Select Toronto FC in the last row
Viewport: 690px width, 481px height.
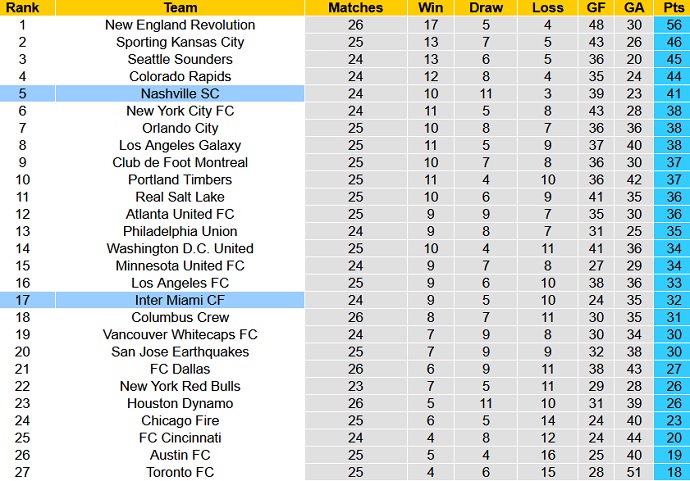tap(180, 472)
